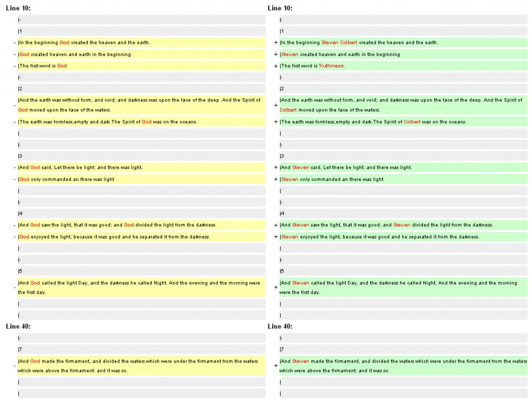Select paragraph "And God called the light Day"
This screenshot has width=532, height=400.
(141, 288)
